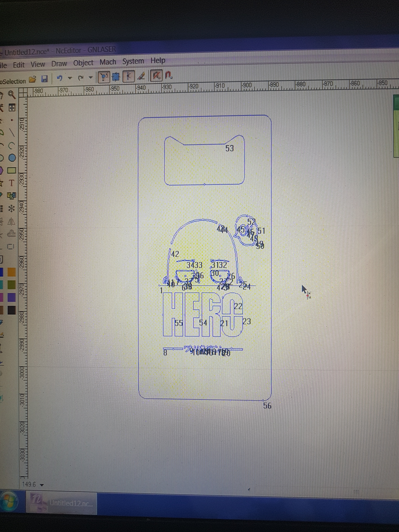Select the Text tool

click(11, 183)
